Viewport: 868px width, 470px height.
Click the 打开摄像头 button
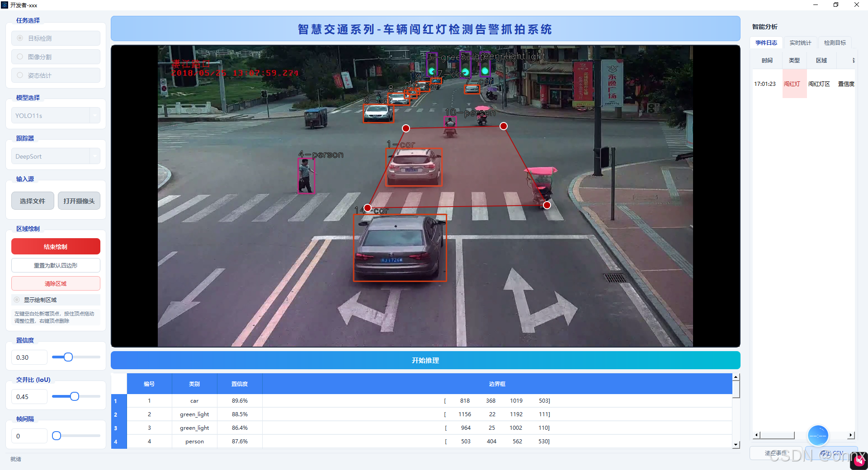pos(79,201)
